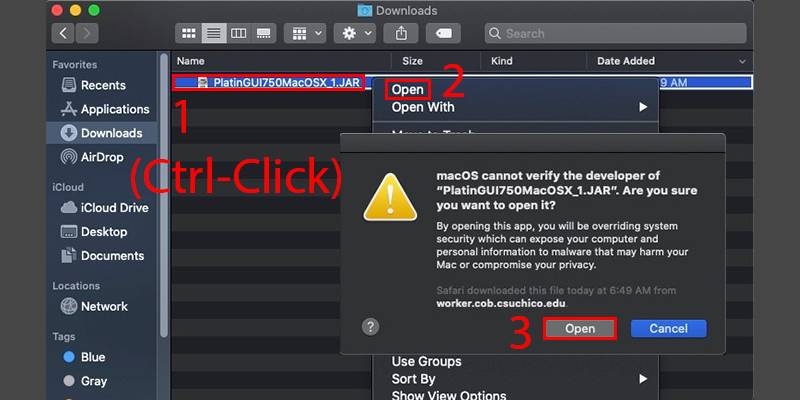Open Desktop in the sidebar
This screenshot has height=400, width=800.
tap(101, 232)
